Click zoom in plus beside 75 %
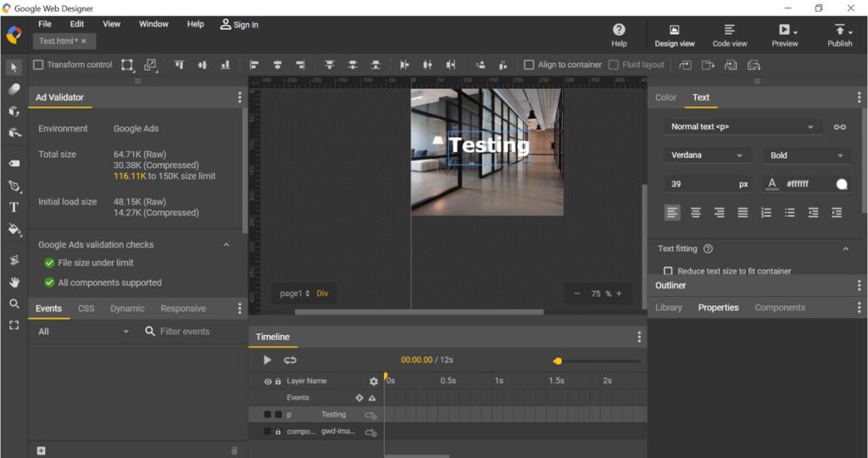 619,293
